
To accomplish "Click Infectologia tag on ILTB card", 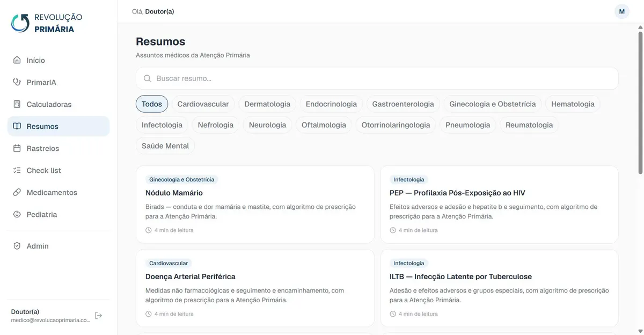I will pos(409,264).
